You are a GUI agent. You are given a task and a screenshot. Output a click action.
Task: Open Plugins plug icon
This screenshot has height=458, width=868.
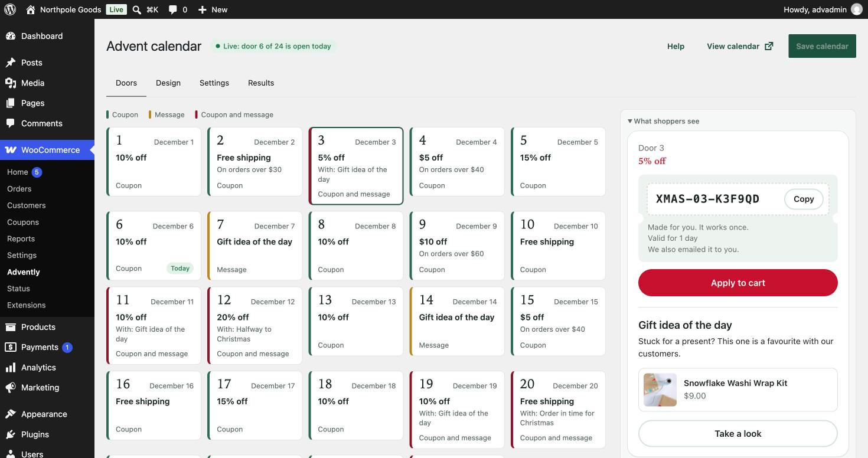click(x=11, y=434)
